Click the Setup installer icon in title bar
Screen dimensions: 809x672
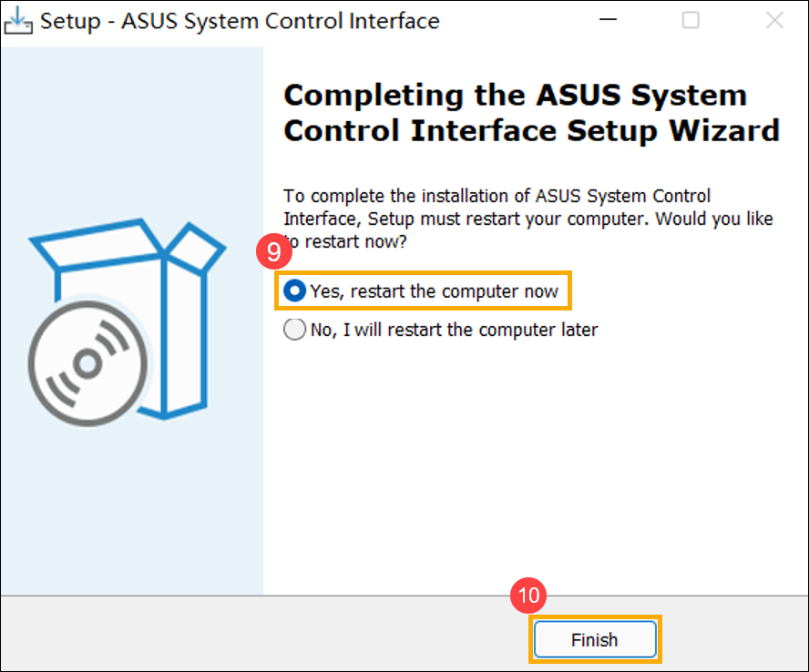pos(19,20)
